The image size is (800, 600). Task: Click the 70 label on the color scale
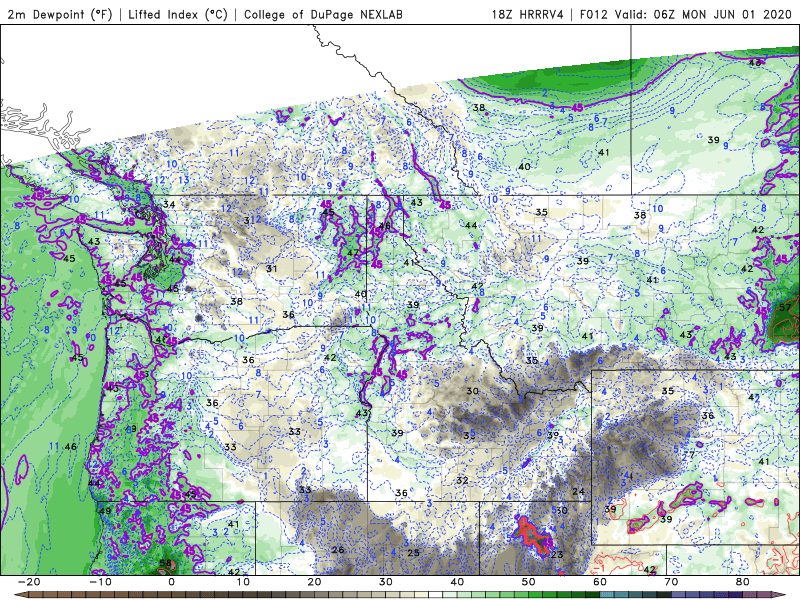(x=671, y=582)
